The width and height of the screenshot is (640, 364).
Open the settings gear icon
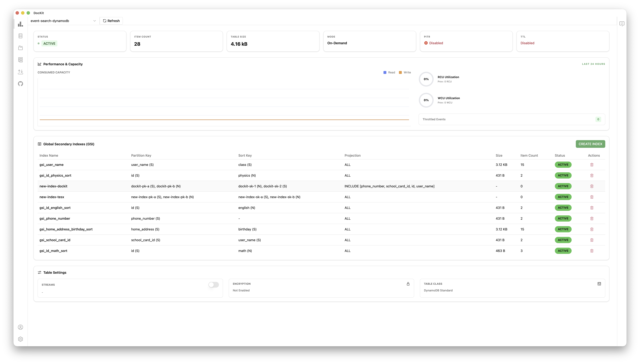point(20,339)
